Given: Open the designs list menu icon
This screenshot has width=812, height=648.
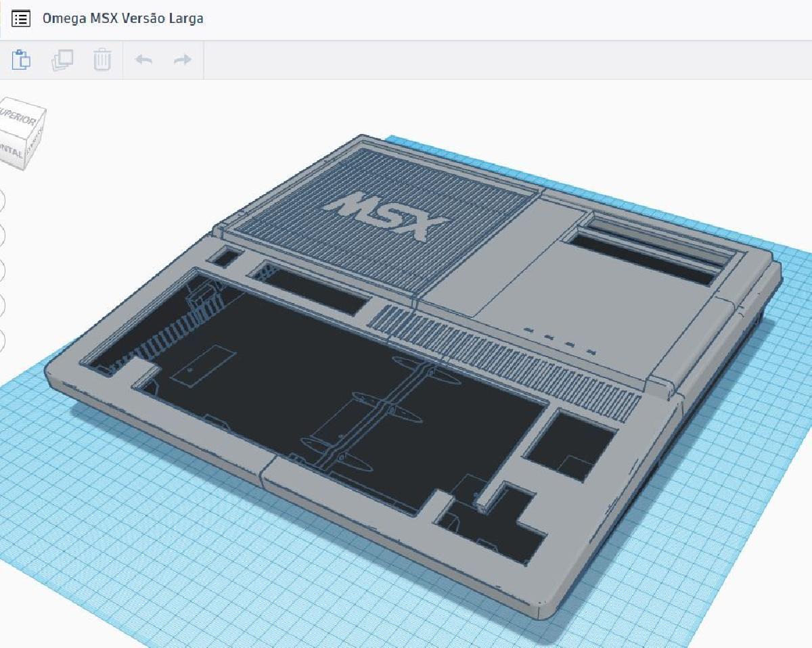Looking at the screenshot, I should coord(21,19).
